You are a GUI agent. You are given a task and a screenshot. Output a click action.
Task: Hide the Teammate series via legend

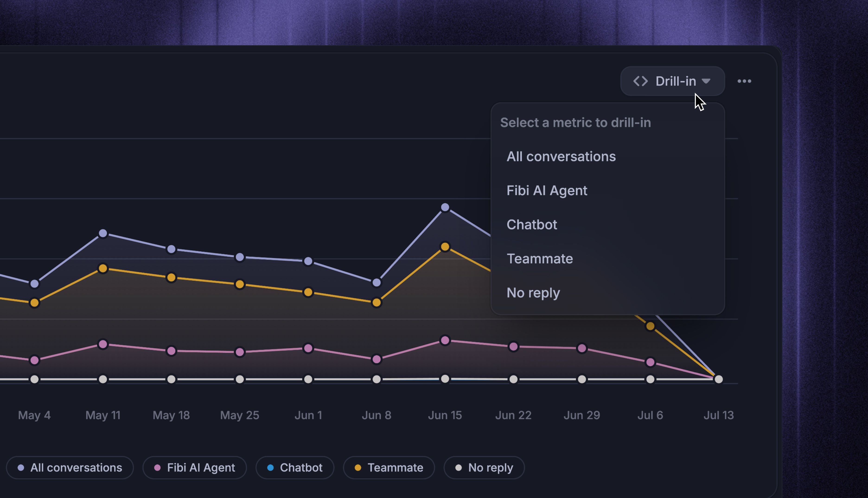point(389,468)
